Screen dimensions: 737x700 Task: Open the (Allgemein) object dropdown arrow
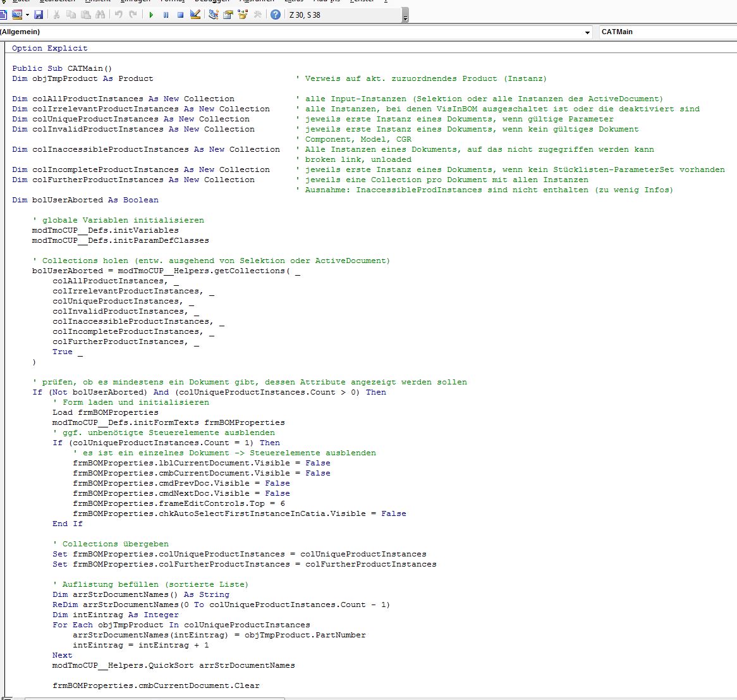(587, 32)
